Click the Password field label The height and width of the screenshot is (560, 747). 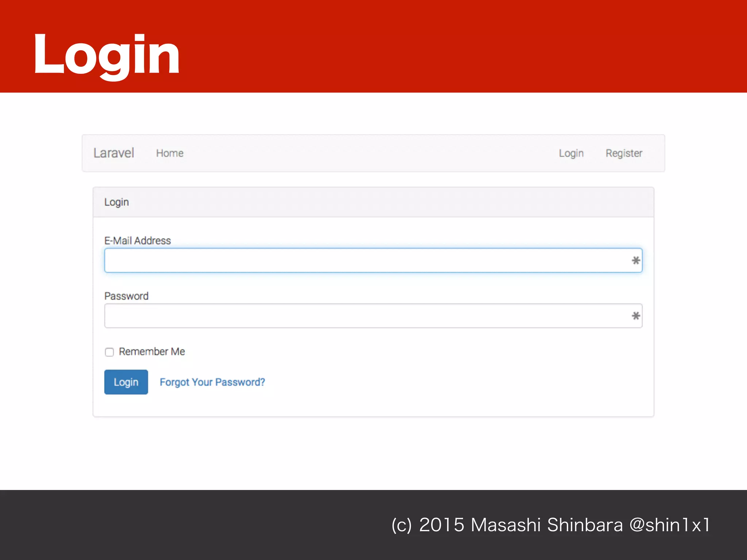126,296
